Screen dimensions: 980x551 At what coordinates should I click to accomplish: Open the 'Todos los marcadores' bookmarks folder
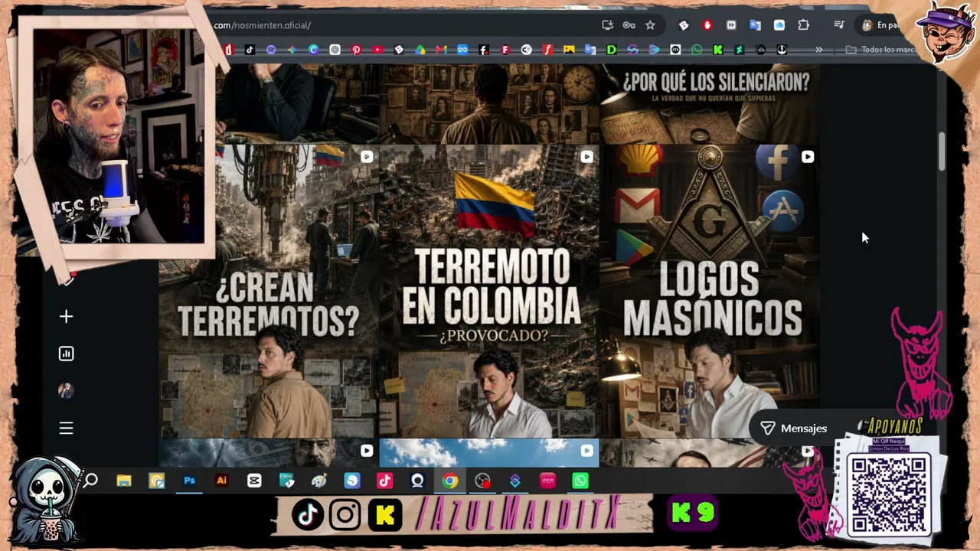click(882, 50)
